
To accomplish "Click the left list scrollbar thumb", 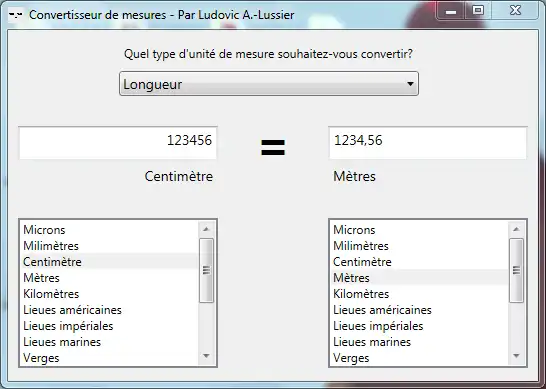I will (206, 271).
